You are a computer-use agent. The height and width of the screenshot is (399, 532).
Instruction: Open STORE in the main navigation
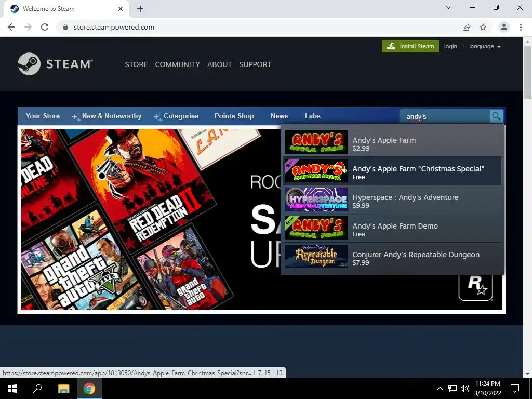pos(136,64)
